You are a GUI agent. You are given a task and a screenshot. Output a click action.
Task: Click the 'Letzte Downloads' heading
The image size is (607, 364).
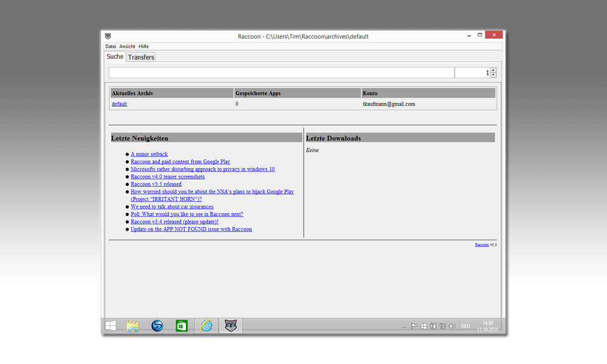[333, 138]
